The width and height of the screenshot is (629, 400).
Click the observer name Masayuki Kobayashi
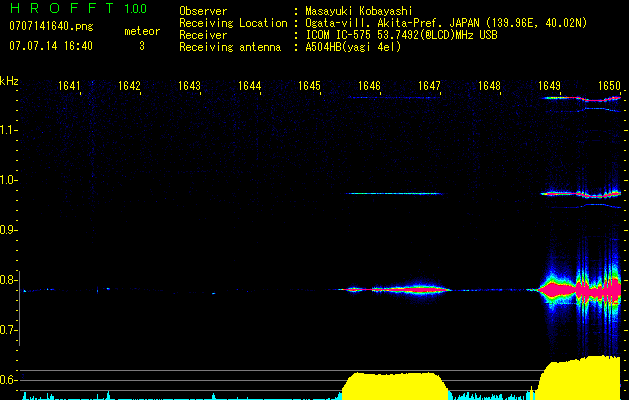359,12
